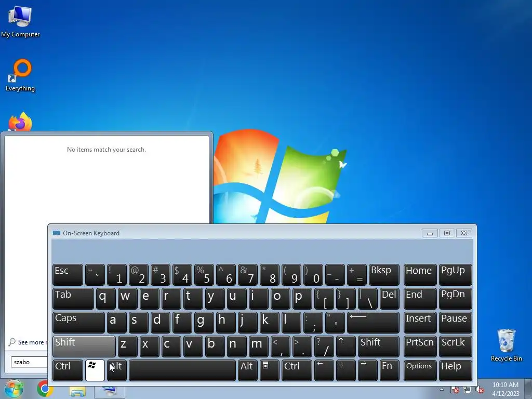Click the Action Center flag tray icon

point(455,390)
